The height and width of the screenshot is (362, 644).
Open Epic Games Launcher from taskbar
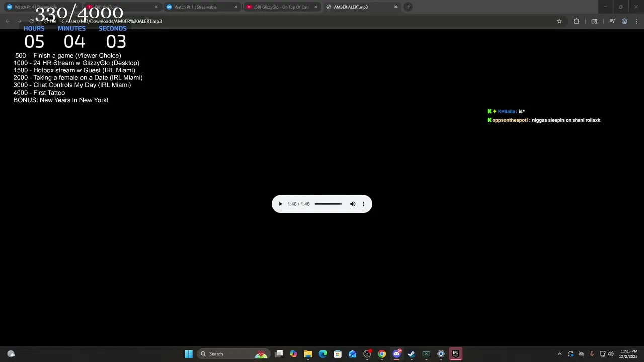click(x=455, y=354)
